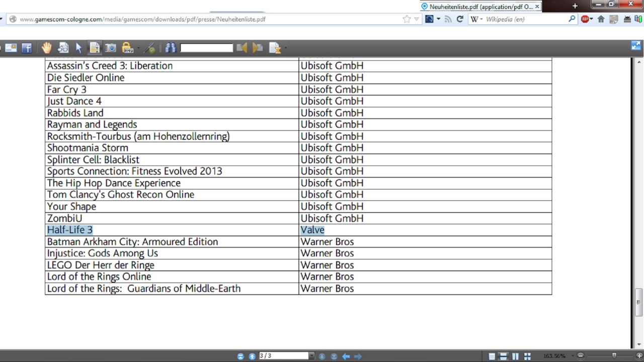Adjust the zoom slider handle
The image size is (644, 362).
pyautogui.click(x=614, y=355)
